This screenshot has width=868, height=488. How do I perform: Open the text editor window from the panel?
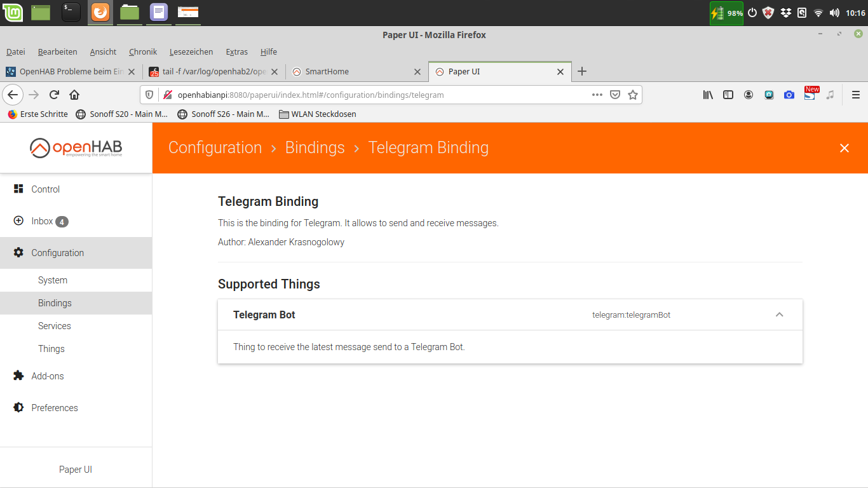coord(159,12)
